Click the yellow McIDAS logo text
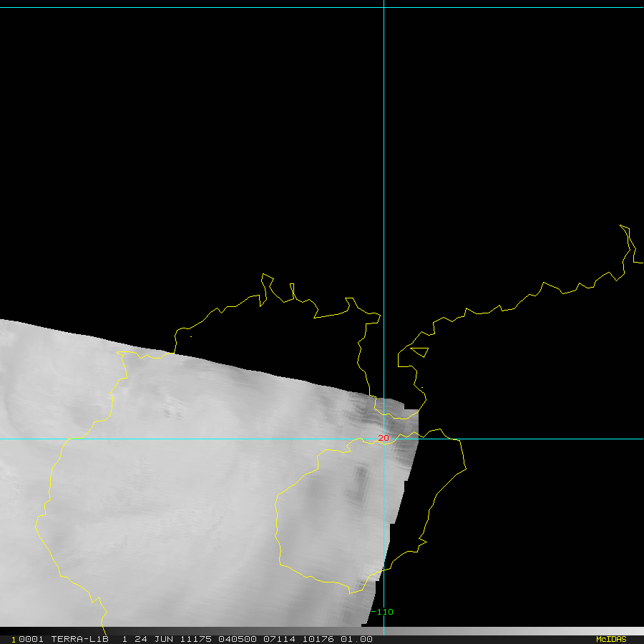 (x=611, y=639)
